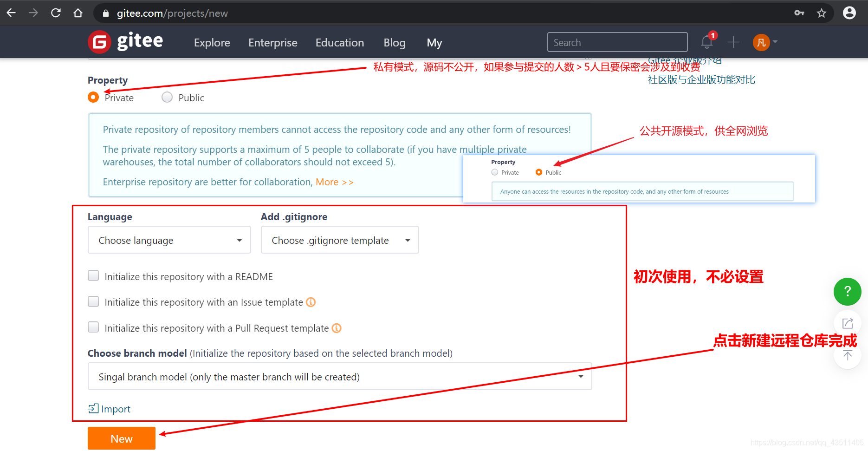Viewport: 868px width, 451px height.
Task: Select the Private property radio
Action: pyautogui.click(x=93, y=97)
